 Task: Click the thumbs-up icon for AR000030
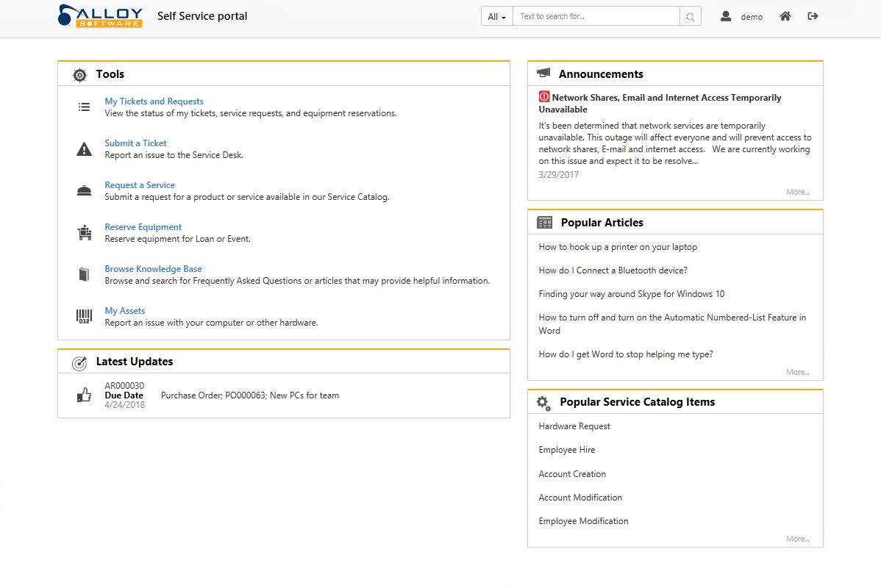point(84,395)
